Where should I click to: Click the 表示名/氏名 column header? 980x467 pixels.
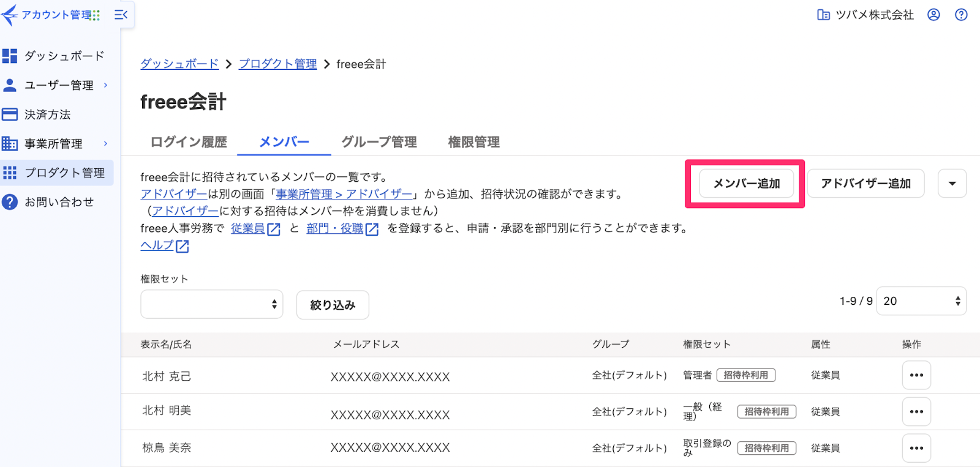166,345
